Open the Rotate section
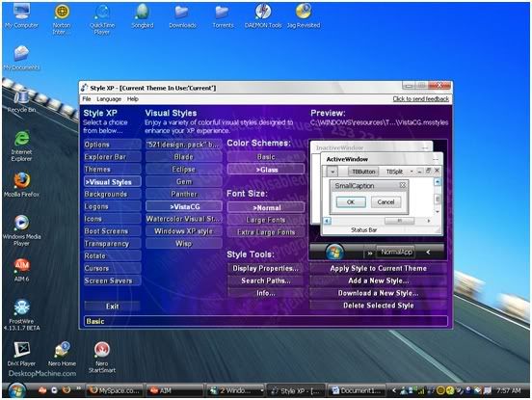 click(x=113, y=256)
